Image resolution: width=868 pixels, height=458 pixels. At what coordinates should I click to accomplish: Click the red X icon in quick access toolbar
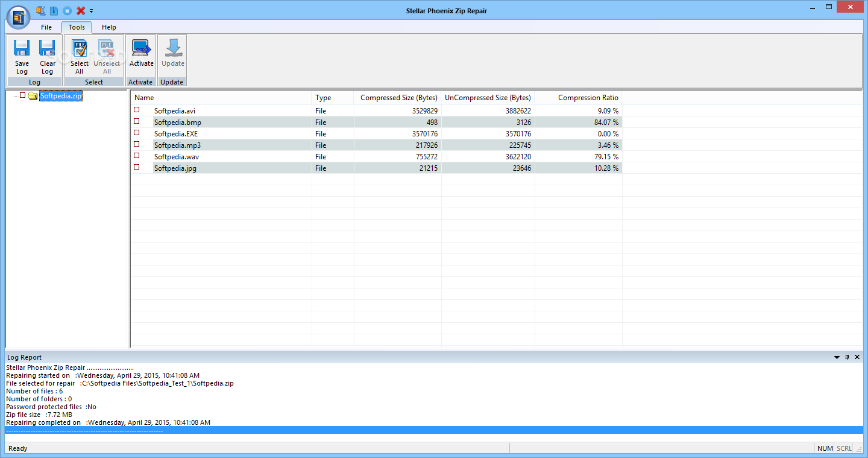coord(80,10)
